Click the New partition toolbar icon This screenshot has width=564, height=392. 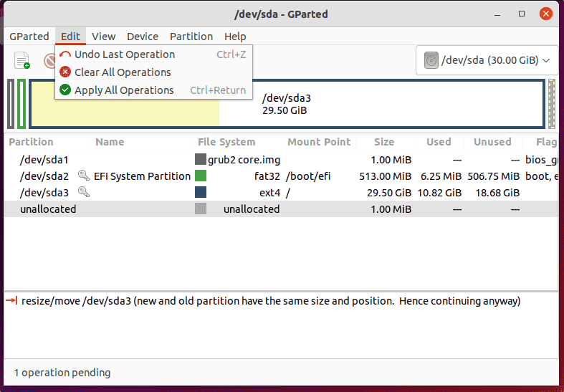22,61
